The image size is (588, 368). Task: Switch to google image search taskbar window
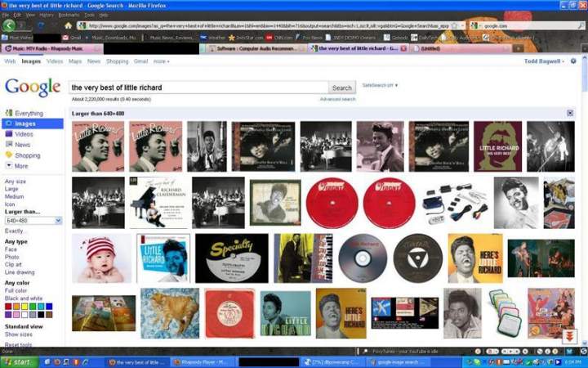[x=398, y=362]
